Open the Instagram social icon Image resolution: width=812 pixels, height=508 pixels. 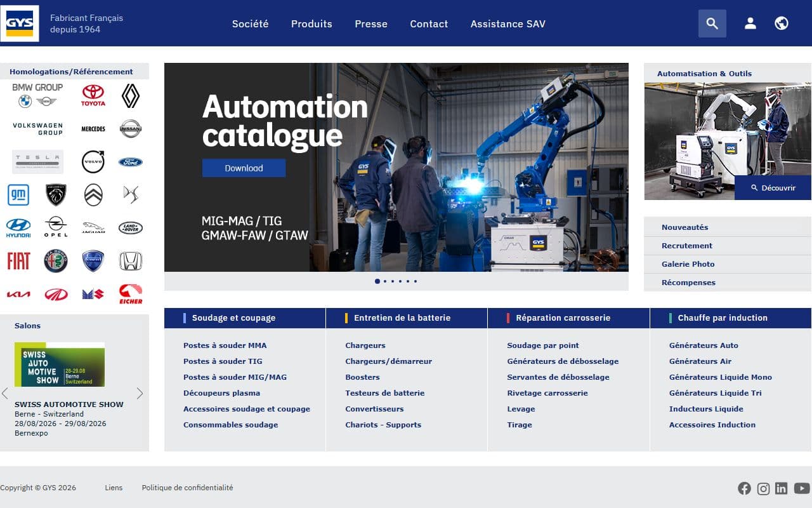[x=764, y=488]
